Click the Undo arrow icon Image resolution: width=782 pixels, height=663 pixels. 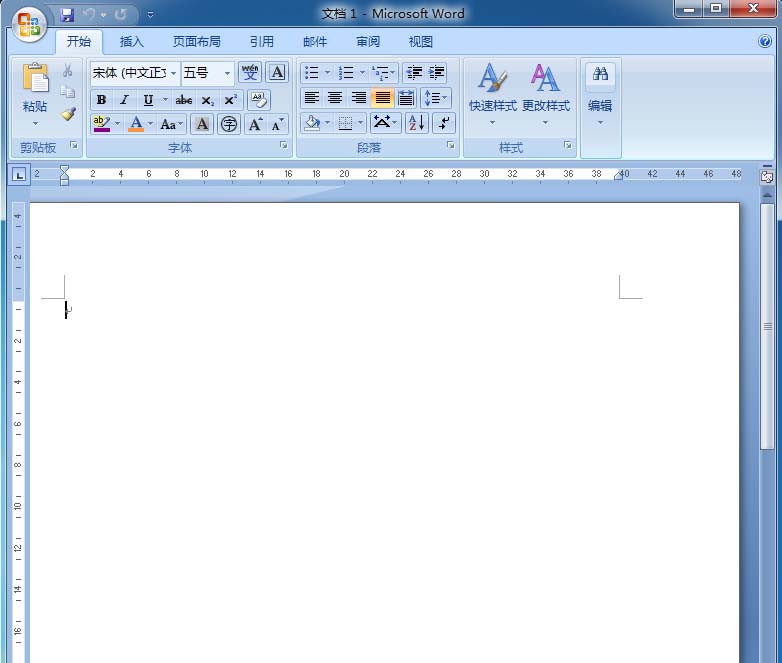89,15
